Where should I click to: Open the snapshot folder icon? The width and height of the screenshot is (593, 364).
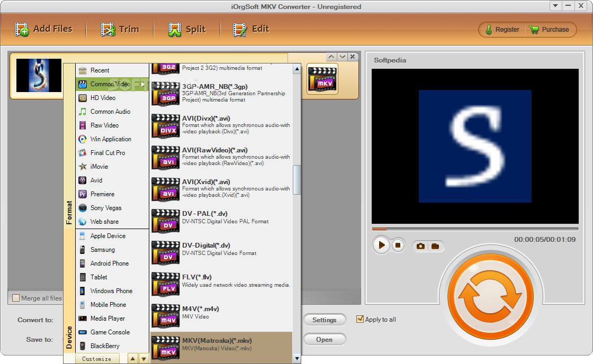tap(435, 246)
